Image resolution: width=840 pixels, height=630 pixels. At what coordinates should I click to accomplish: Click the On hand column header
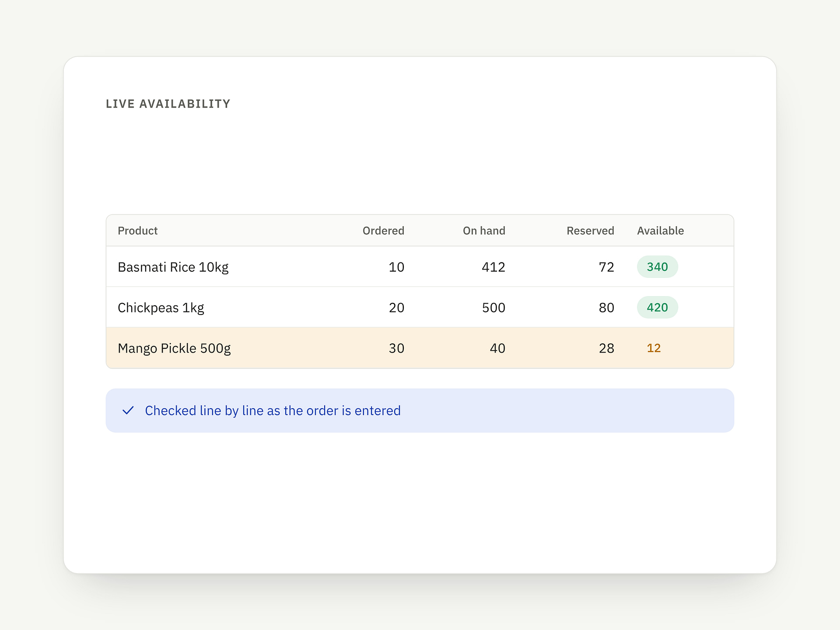tap(484, 231)
